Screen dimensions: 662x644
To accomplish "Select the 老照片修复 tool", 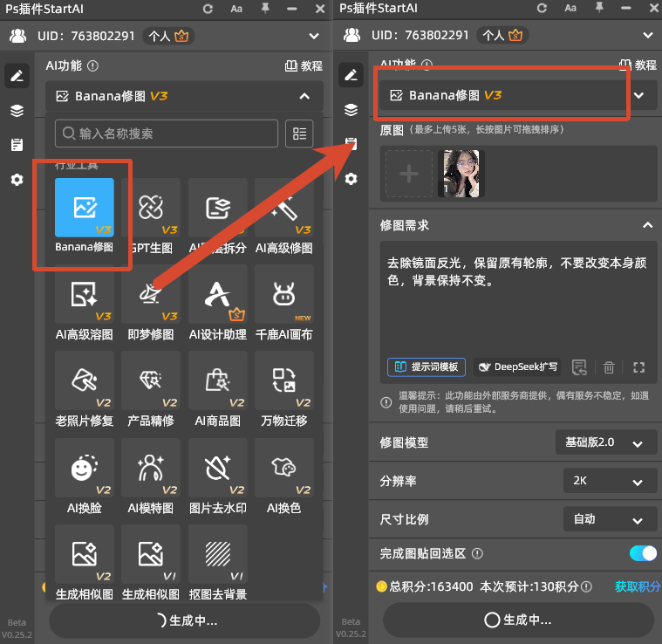I will click(85, 380).
